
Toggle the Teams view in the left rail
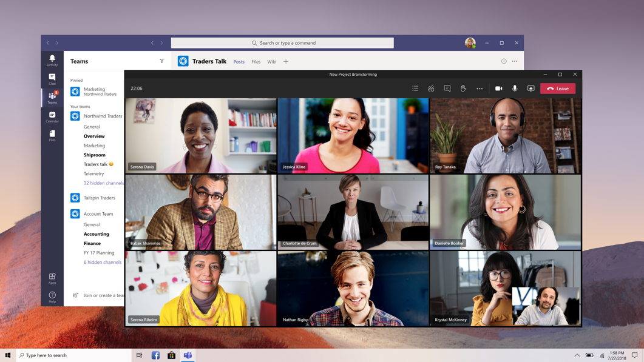[x=52, y=97]
